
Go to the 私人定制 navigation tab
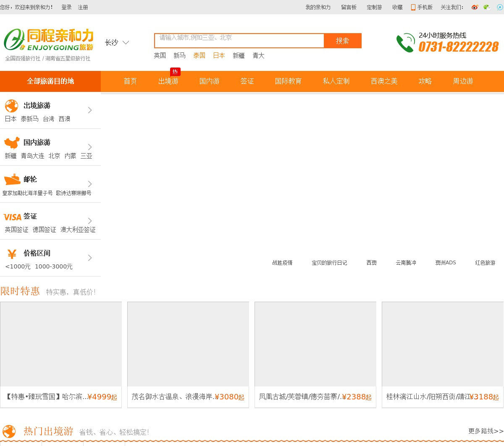[x=336, y=81]
